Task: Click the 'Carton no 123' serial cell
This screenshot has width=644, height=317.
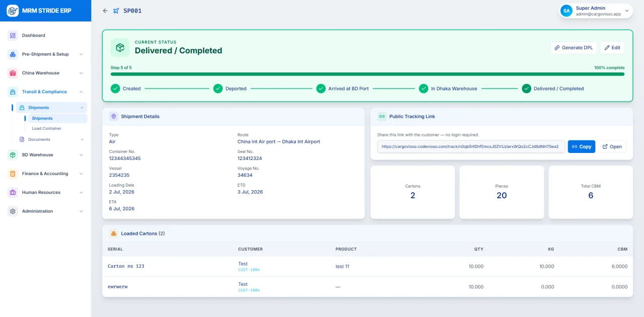Action: (126, 266)
